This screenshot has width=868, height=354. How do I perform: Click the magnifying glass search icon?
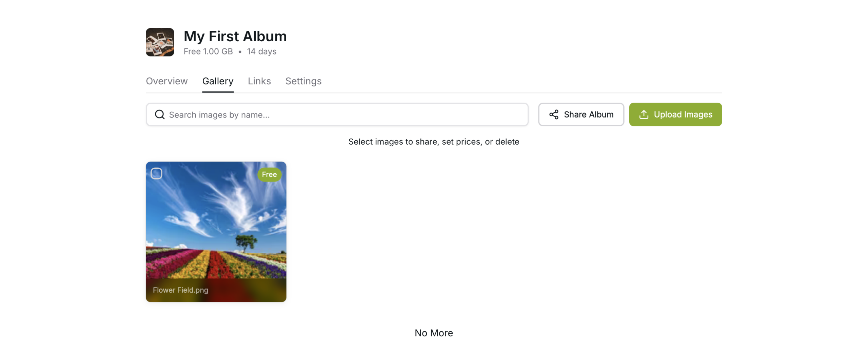pyautogui.click(x=160, y=114)
